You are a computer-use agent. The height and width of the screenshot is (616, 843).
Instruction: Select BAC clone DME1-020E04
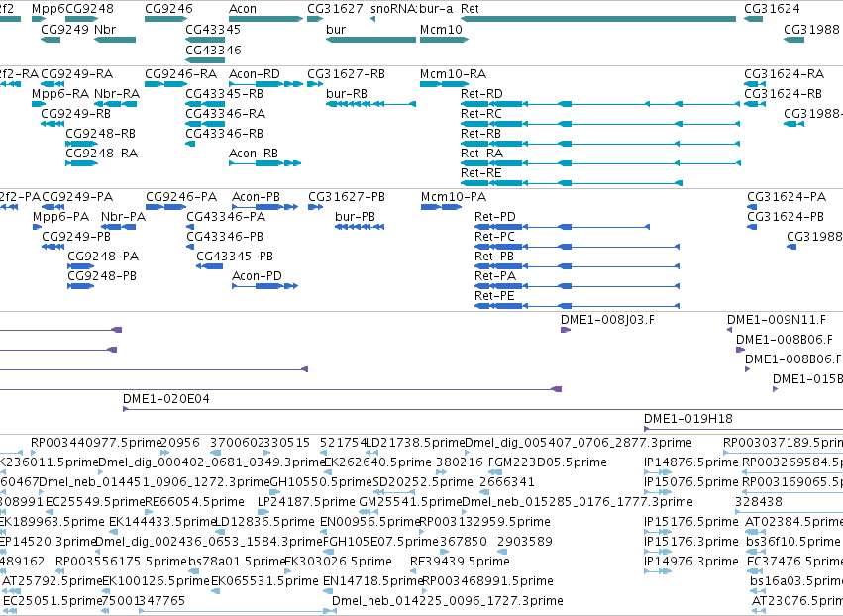(482, 410)
